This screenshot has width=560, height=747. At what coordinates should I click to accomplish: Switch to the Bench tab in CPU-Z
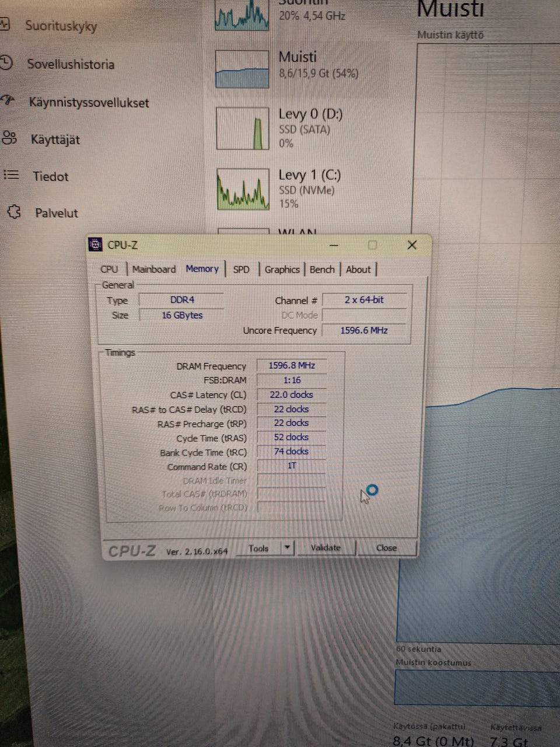(x=322, y=269)
